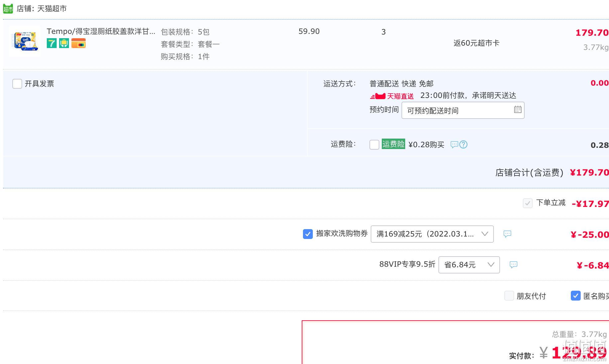The width and height of the screenshot is (609, 364).
Task: Expand the 省6.84元 88VIP discount dropdown
Action: [469, 265]
